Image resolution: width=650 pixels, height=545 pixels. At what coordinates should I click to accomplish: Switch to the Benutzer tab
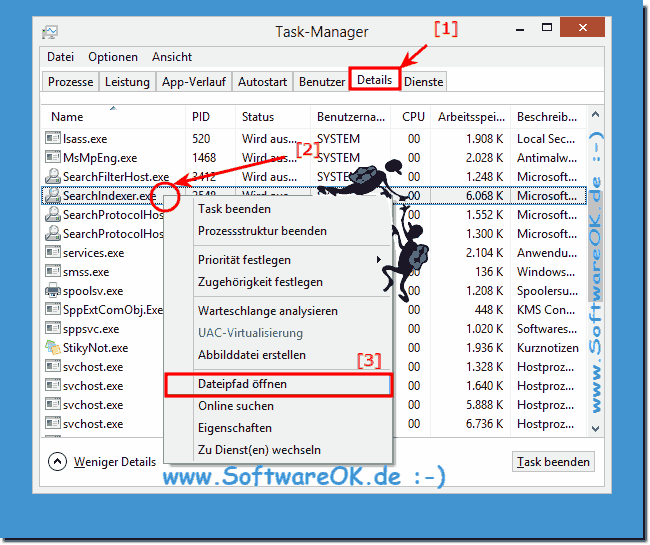(x=322, y=82)
